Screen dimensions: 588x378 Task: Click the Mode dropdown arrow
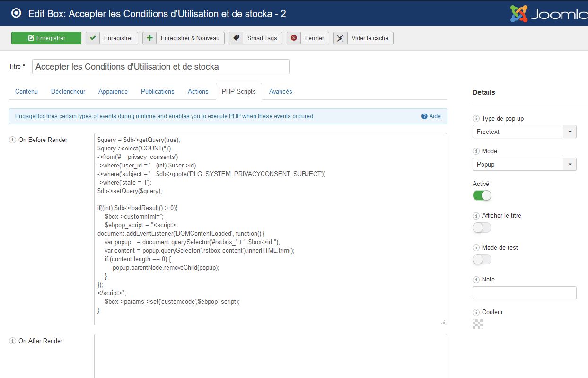tap(570, 164)
